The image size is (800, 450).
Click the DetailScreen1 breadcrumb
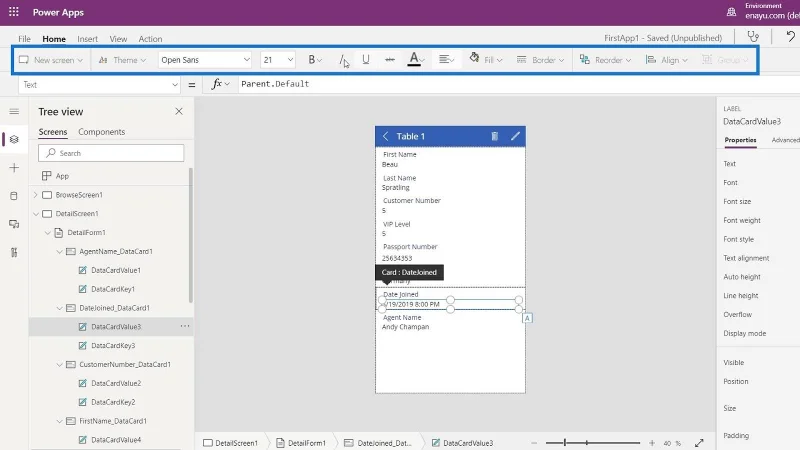tap(231, 443)
